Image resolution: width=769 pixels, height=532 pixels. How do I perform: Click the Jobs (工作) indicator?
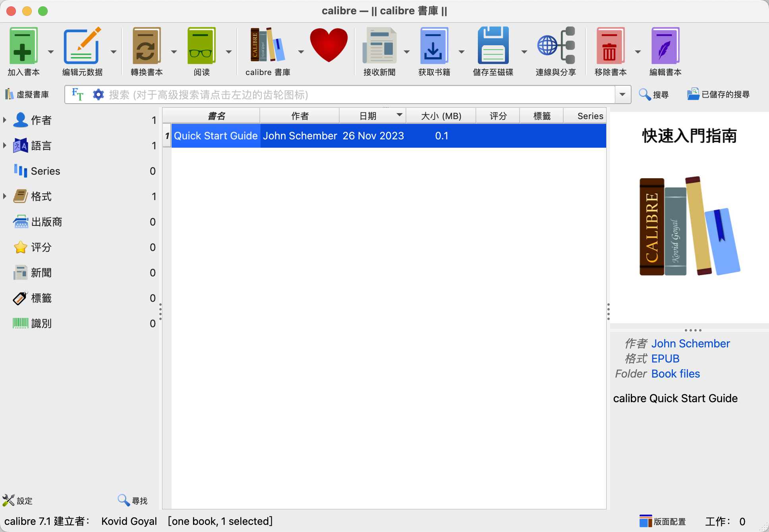[x=725, y=521]
